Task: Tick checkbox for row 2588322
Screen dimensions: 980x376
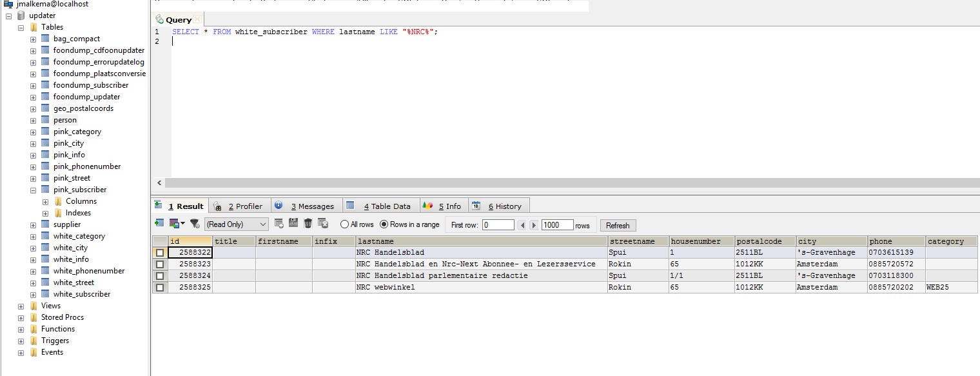Action: [160, 253]
